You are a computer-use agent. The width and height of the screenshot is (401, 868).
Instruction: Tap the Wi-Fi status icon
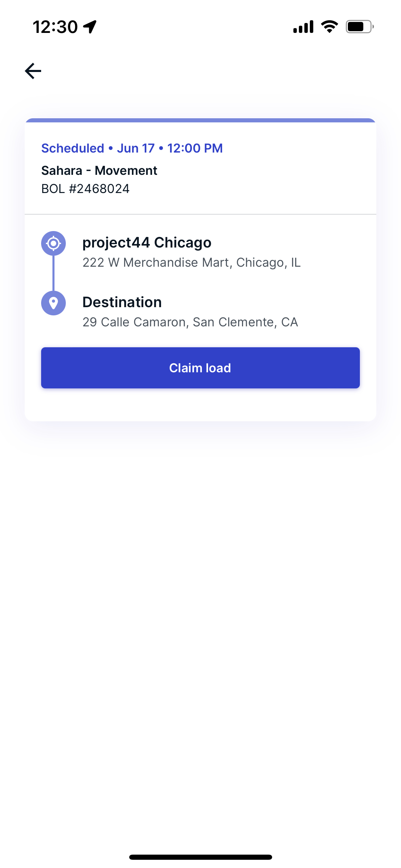point(329,27)
